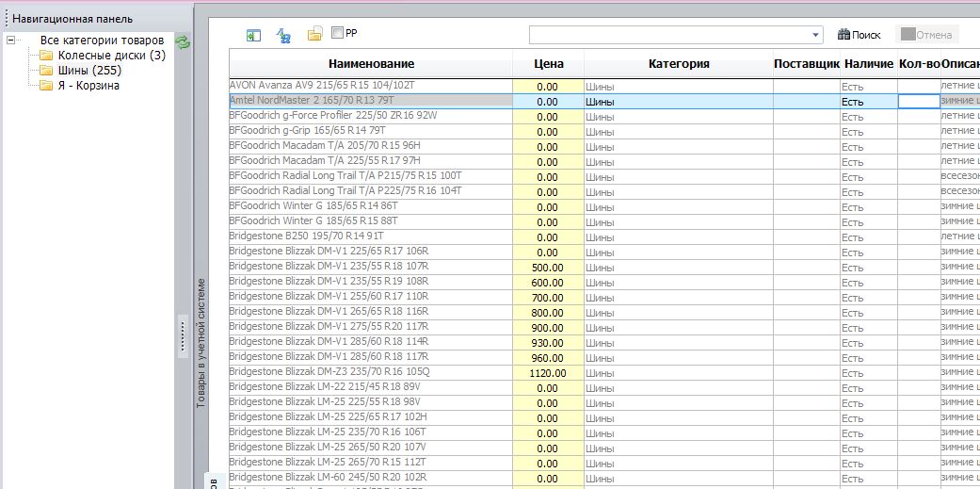
Task: Click Шины category cell in AVON Avanza row
Action: pyautogui.click(x=679, y=87)
